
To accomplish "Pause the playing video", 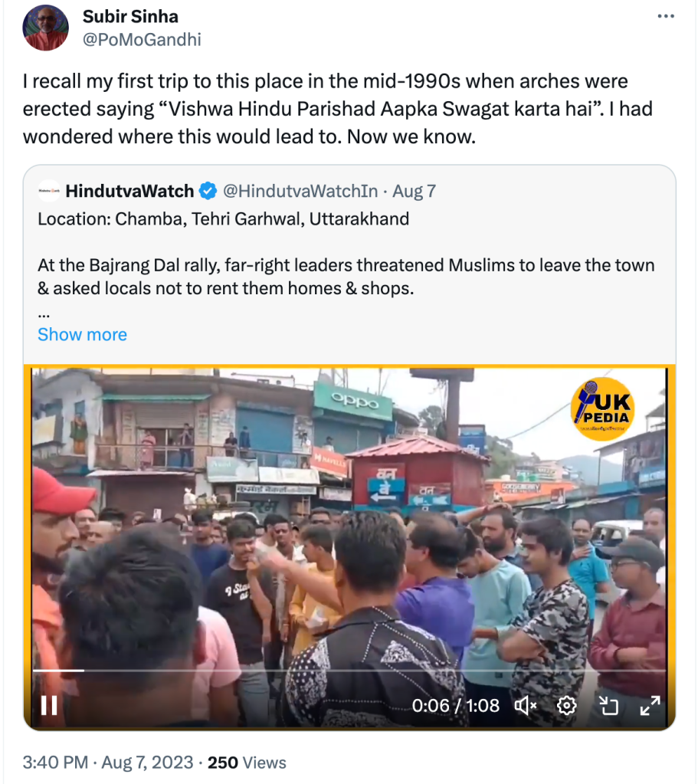I will 49,705.
